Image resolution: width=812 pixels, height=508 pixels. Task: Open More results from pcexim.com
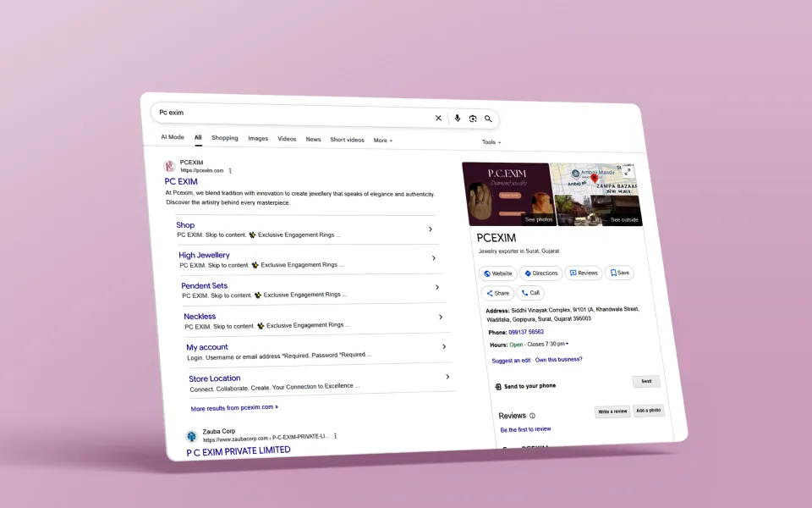(x=234, y=408)
